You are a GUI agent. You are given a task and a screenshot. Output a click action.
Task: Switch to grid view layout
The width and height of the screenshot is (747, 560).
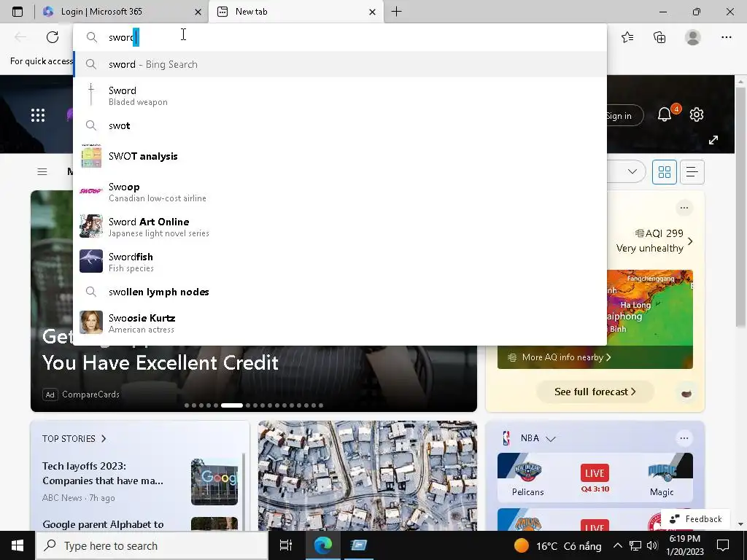tap(664, 171)
